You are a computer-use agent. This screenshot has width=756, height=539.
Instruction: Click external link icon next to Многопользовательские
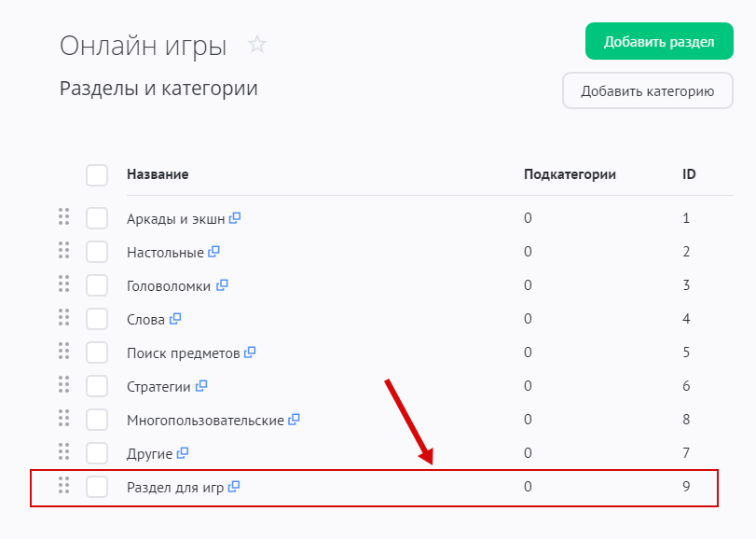point(294,420)
